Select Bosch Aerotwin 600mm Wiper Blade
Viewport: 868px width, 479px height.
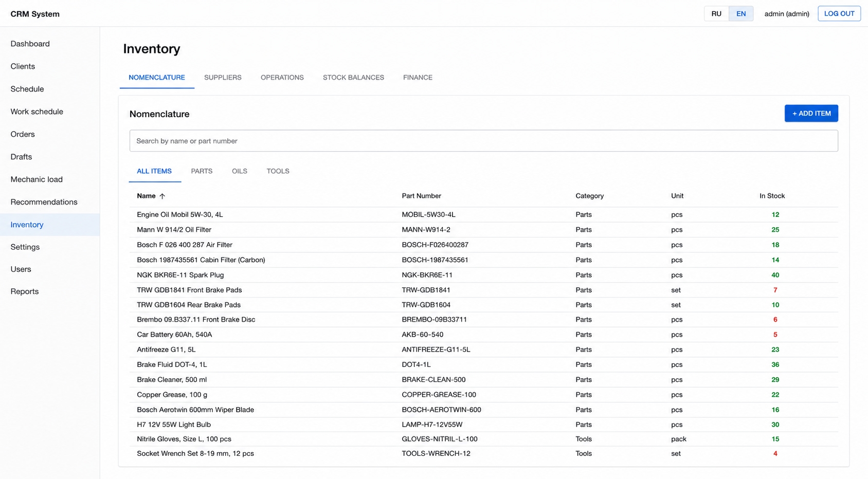pyautogui.click(x=483, y=410)
